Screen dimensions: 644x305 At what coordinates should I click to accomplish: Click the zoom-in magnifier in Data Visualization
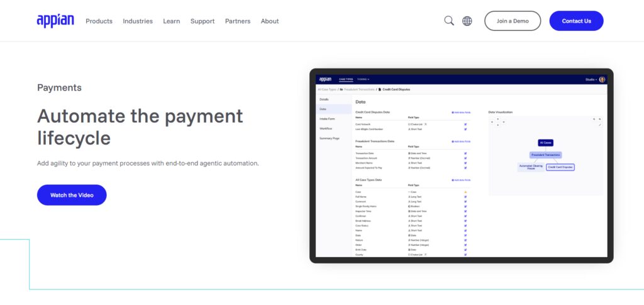[x=599, y=119]
